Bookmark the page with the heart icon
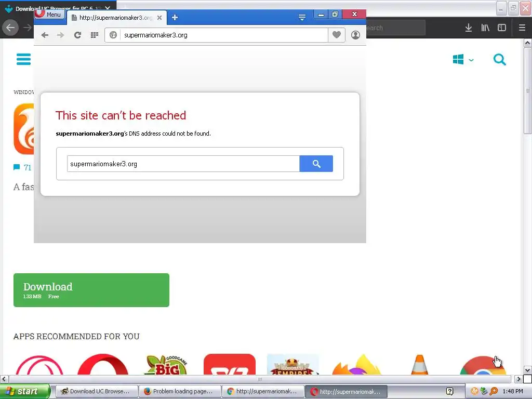Viewport: 532px width, 399px height. point(336,35)
